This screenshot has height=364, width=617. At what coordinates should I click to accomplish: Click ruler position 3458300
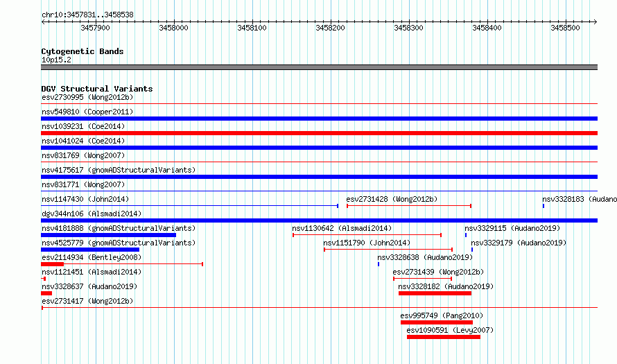tap(408, 28)
